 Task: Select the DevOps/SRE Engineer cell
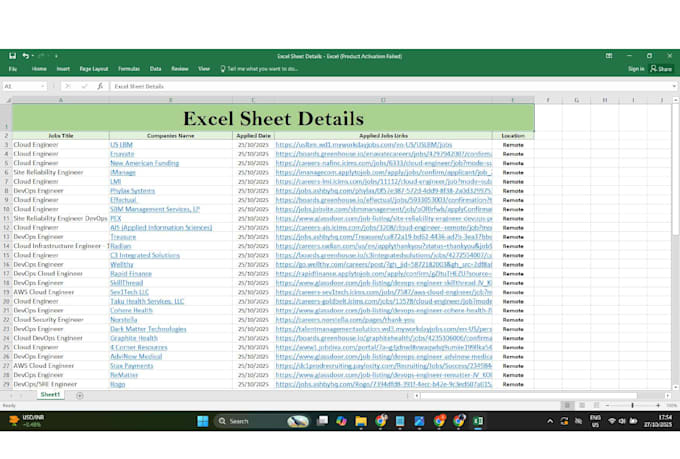[x=61, y=384]
